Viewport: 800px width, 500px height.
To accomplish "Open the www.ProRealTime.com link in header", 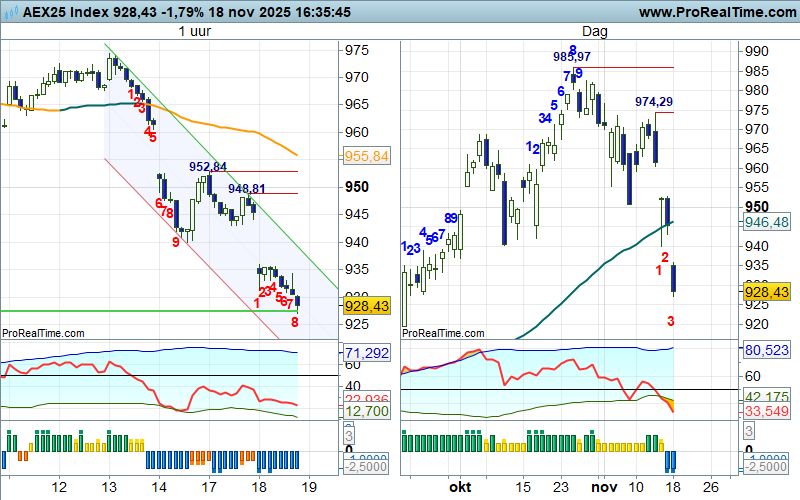I will pos(717,12).
